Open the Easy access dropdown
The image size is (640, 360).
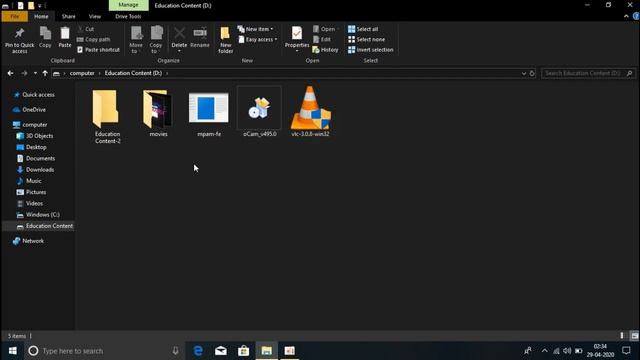(258, 40)
